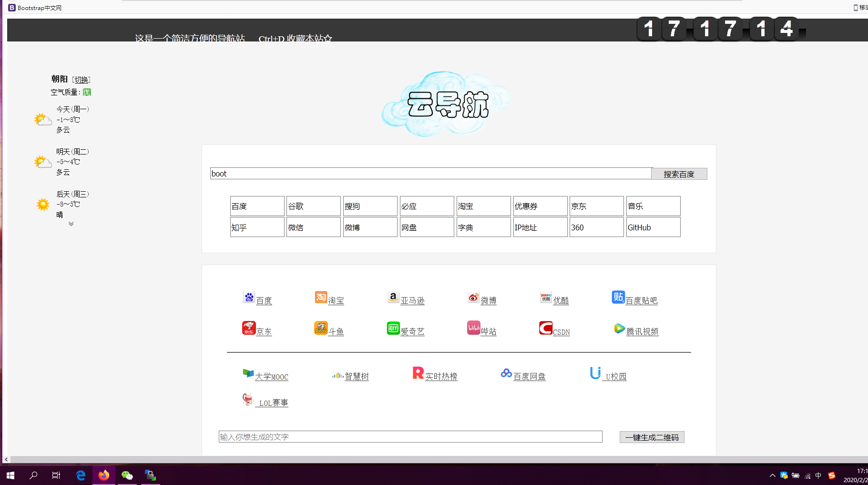Click the search box containing boot
This screenshot has height=485, width=868.
click(x=431, y=174)
